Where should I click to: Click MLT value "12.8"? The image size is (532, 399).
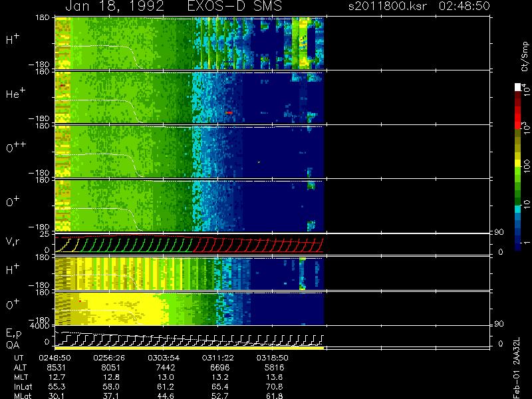click(x=111, y=377)
